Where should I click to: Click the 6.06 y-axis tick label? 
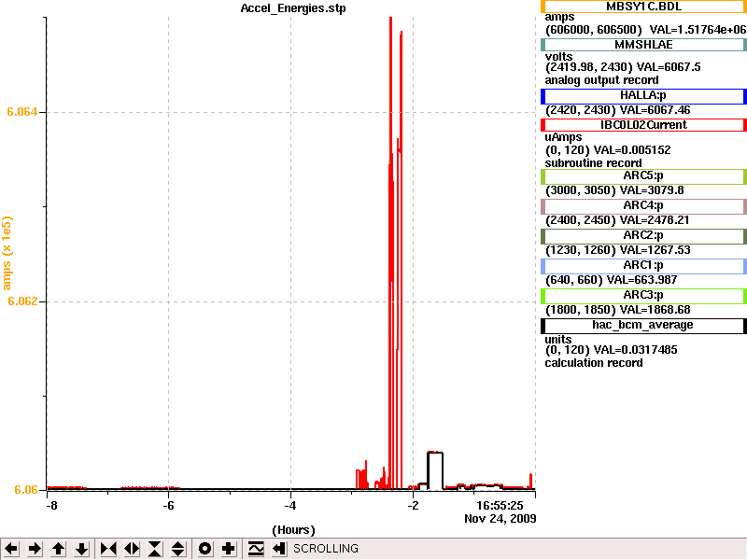(x=26, y=490)
